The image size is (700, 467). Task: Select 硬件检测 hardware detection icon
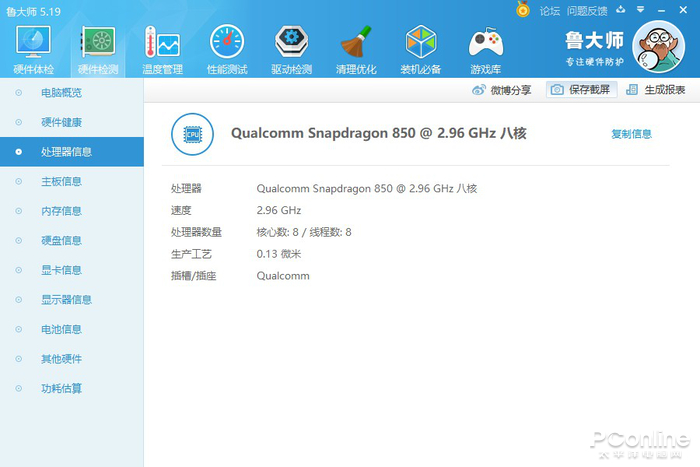click(98, 42)
